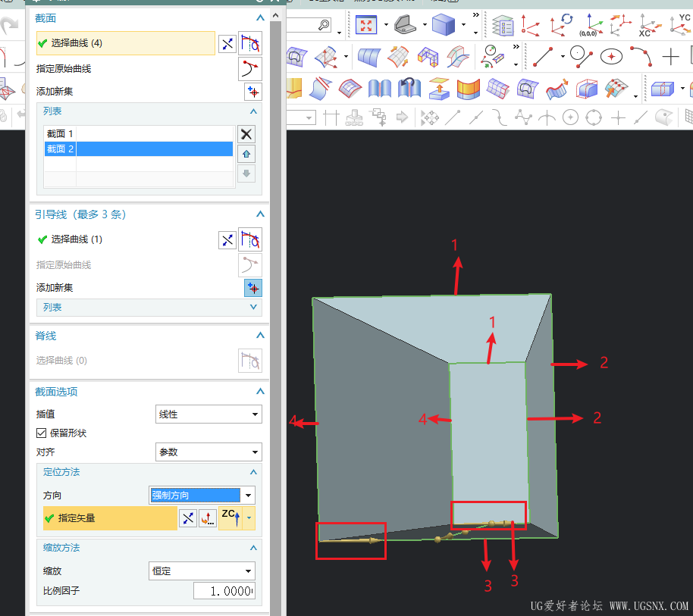Select the ellipse with red center point icon
The height and width of the screenshot is (616, 693).
(611, 57)
